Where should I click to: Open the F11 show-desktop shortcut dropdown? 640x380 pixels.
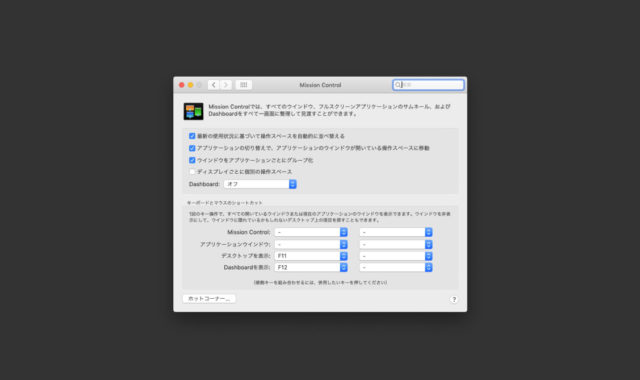311,256
